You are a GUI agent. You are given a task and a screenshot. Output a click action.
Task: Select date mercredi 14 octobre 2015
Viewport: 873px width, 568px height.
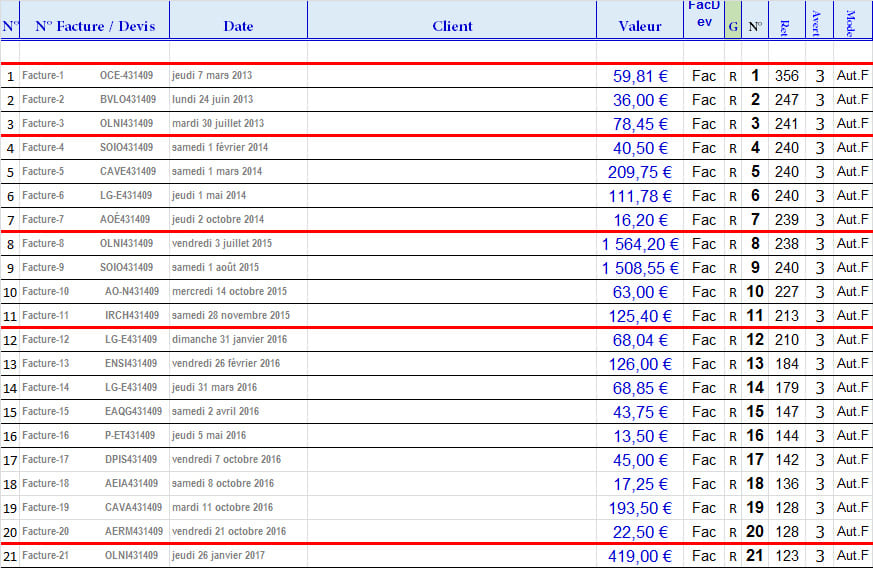click(x=229, y=292)
